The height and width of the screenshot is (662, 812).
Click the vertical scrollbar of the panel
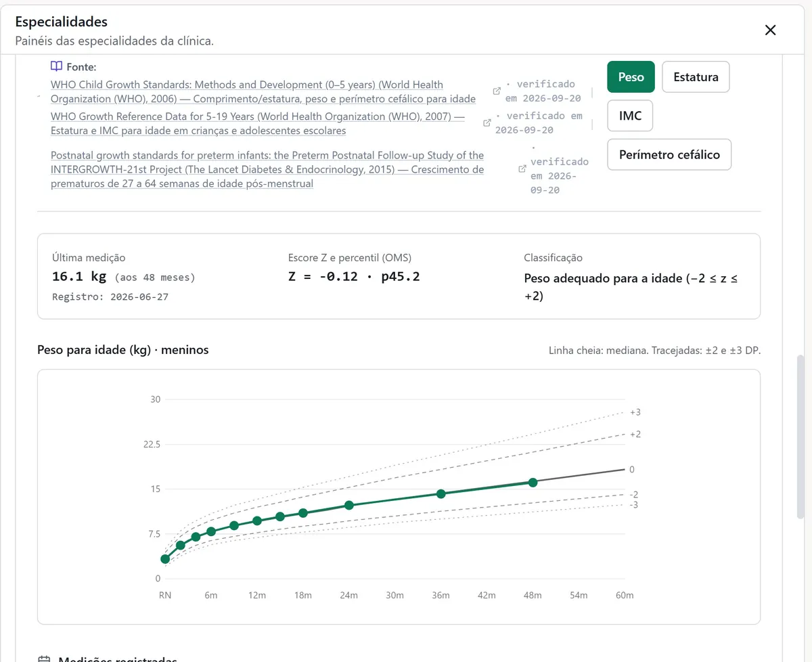800,437
